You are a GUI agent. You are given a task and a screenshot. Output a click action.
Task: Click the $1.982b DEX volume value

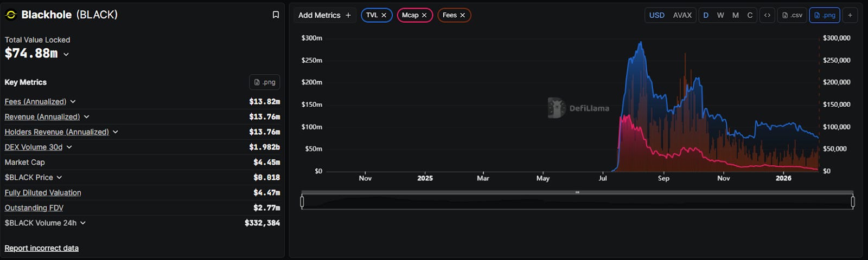[x=265, y=147]
